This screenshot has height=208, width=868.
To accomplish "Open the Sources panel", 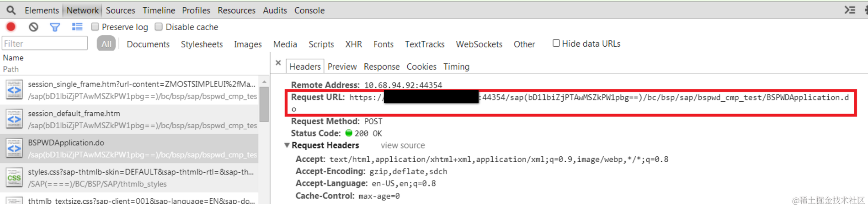I will [120, 10].
